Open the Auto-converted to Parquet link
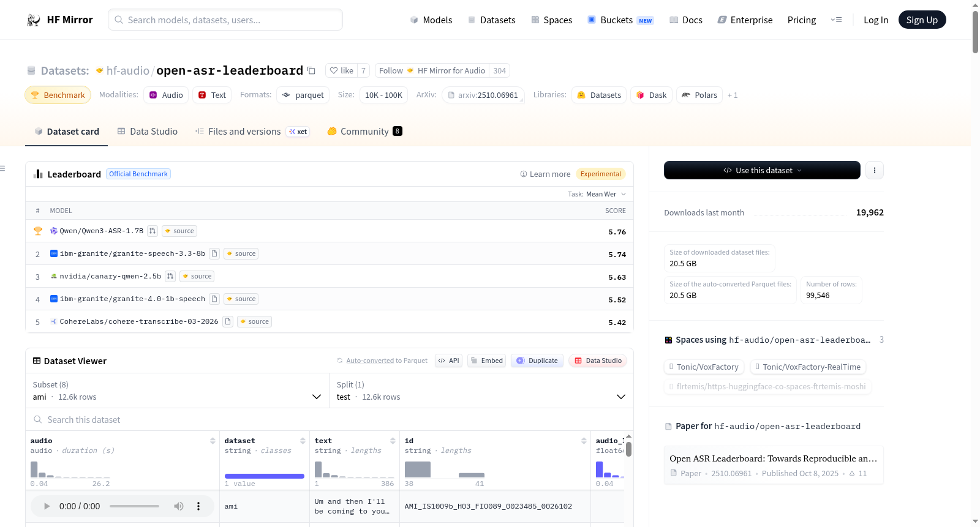Viewport: 980px width, 527px height. (x=382, y=361)
